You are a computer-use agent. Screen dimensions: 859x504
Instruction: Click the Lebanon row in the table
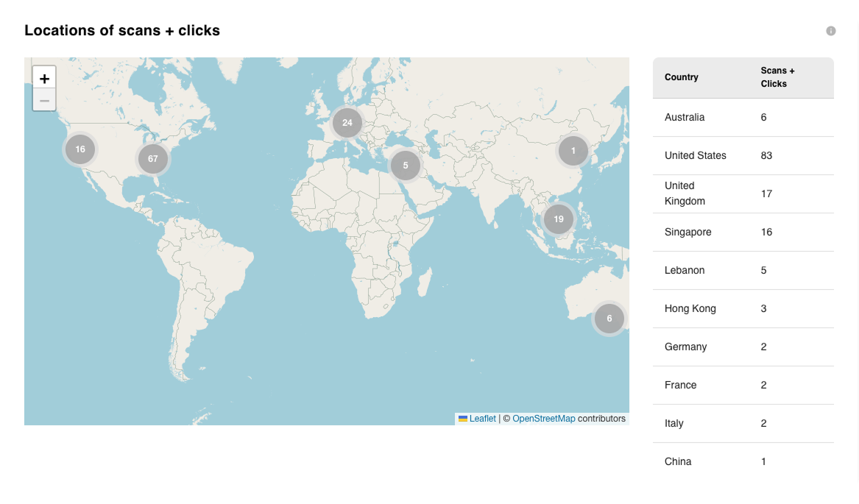[743, 271]
